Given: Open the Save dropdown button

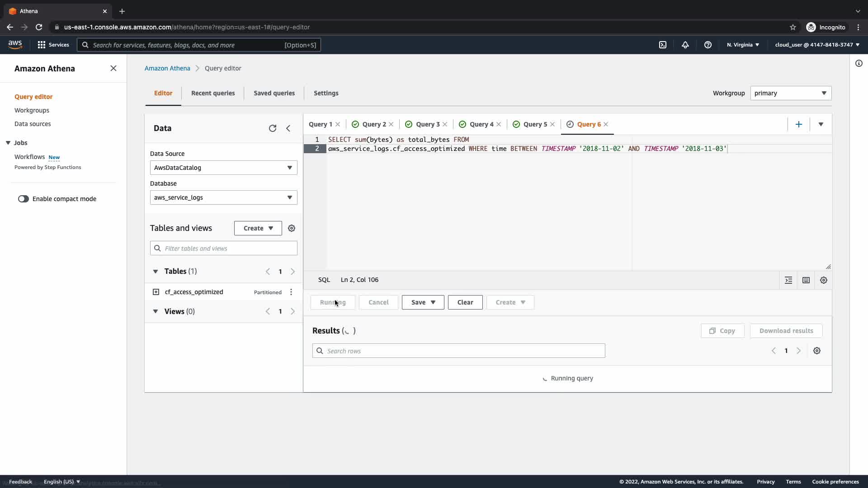Looking at the screenshot, I should click(423, 302).
